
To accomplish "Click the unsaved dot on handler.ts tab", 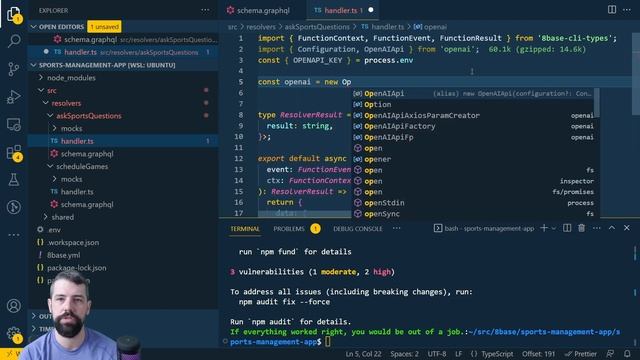I will click(371, 10).
